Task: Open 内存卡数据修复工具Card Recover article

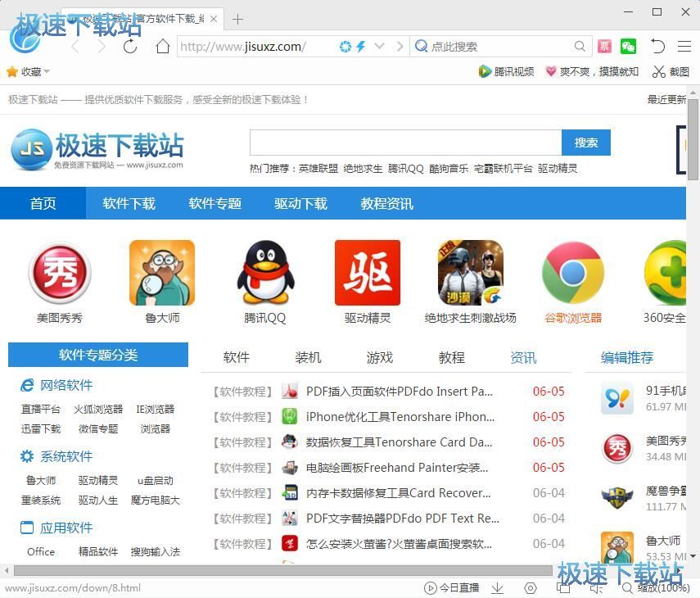Action: point(398,493)
